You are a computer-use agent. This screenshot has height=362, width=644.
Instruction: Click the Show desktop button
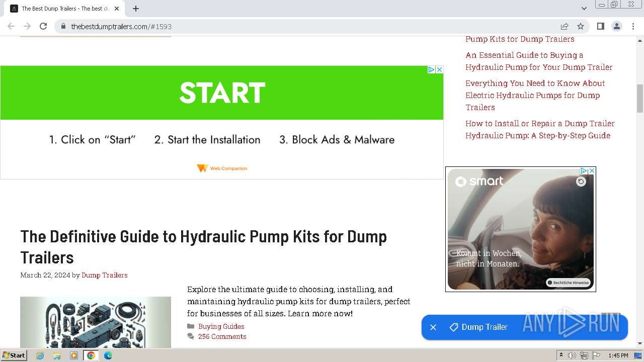click(638, 355)
